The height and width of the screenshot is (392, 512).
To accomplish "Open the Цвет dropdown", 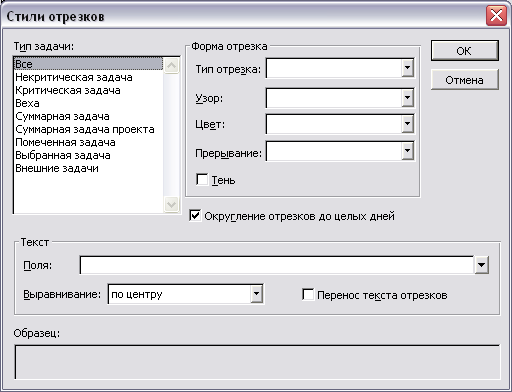I will (x=407, y=124).
